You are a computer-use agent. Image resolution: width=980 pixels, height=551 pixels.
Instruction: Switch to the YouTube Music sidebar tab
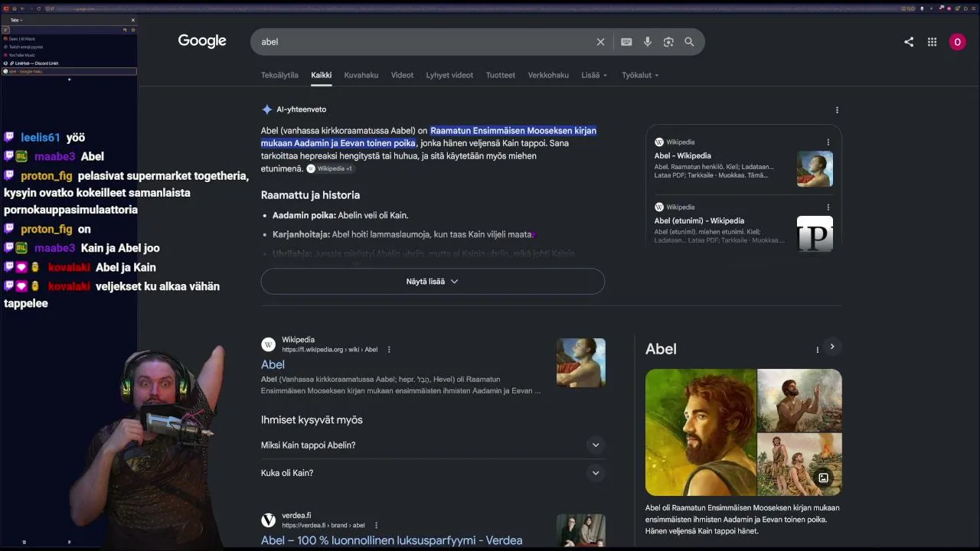(69, 55)
